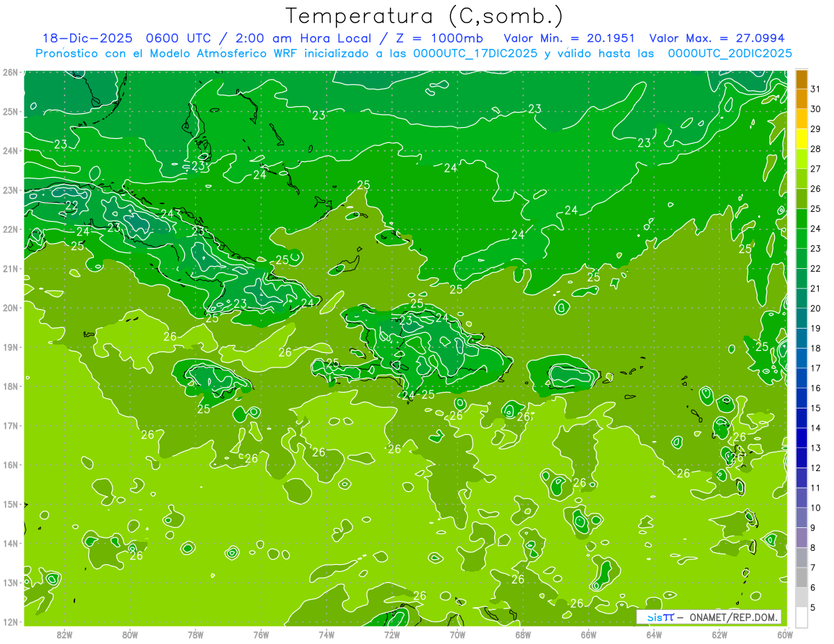
Task: Click the '60W' longitude axis label
Action: (x=785, y=634)
